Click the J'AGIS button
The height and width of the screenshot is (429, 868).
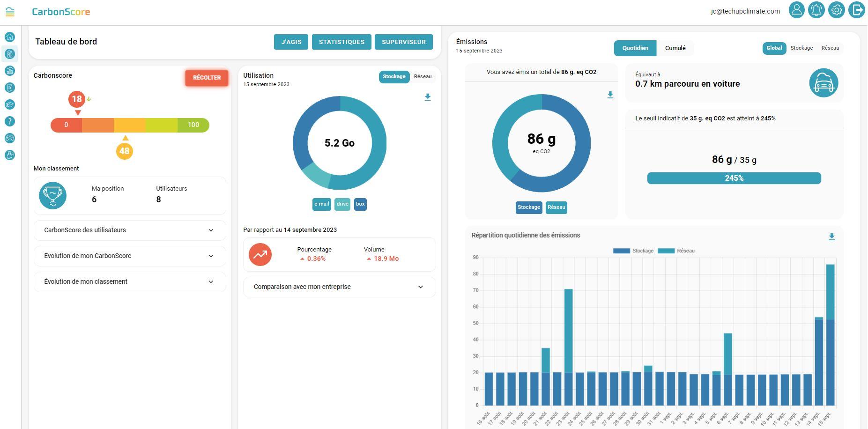(291, 42)
